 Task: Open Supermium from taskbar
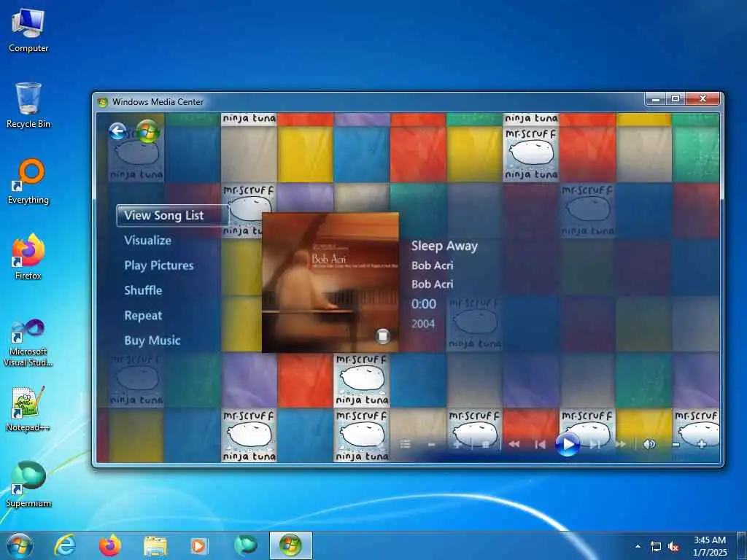245,545
